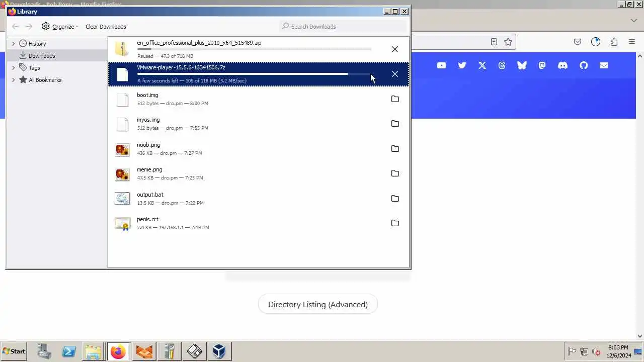Bookmark this page with the star icon

tap(508, 42)
